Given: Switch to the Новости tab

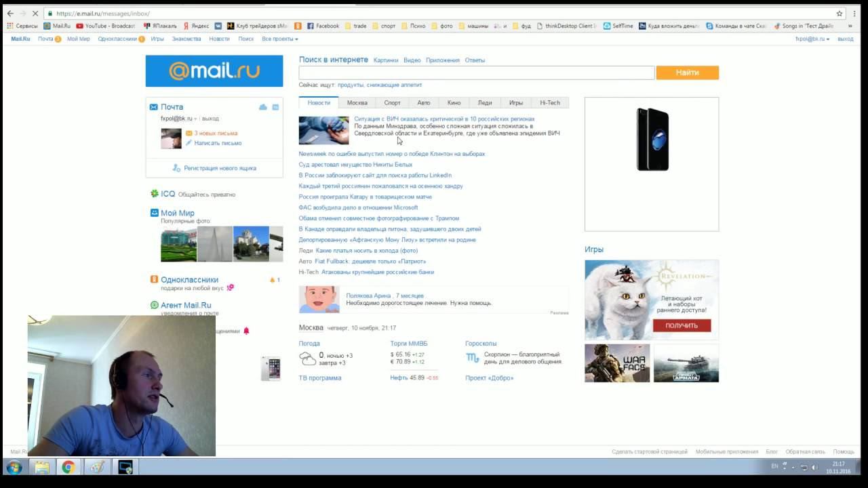Looking at the screenshot, I should coord(319,103).
